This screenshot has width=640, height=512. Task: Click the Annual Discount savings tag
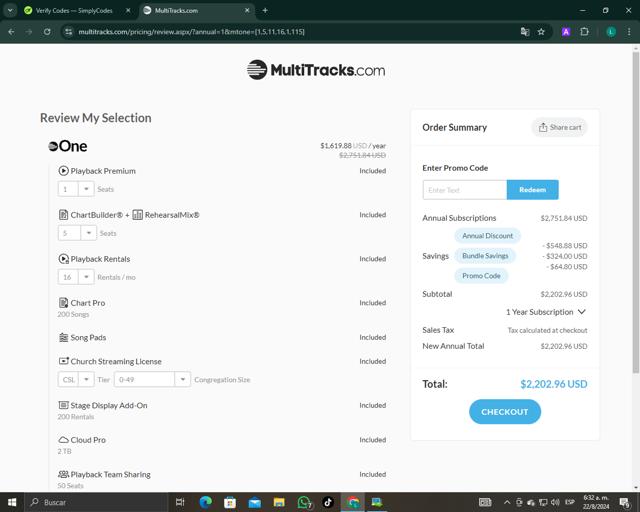coord(487,236)
